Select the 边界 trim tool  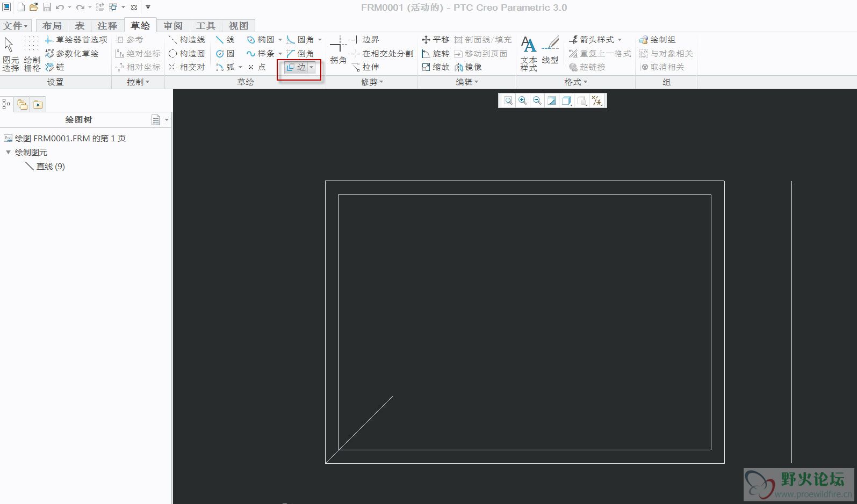click(x=365, y=40)
